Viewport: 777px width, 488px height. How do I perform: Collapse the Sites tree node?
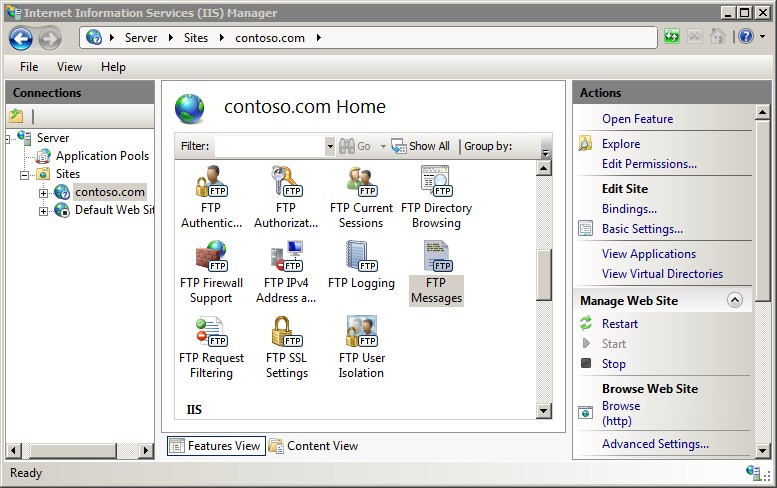pyautogui.click(x=24, y=175)
